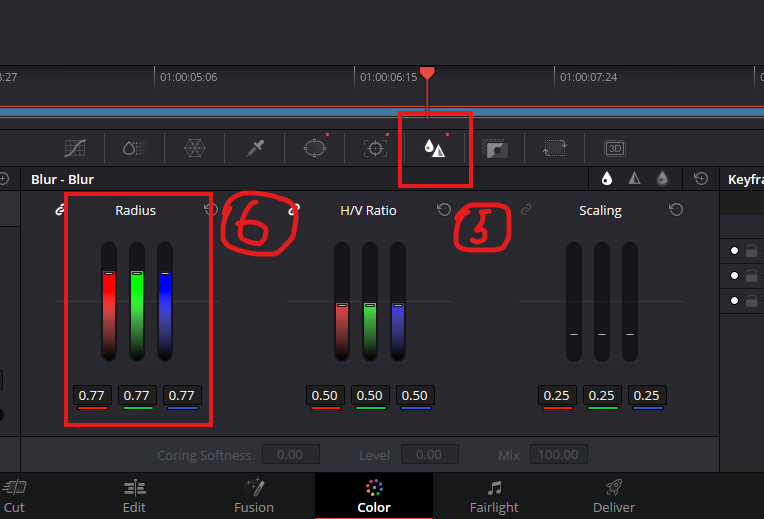
Task: Toggle the first keyframe dot in Keyframes panel
Action: point(734,250)
